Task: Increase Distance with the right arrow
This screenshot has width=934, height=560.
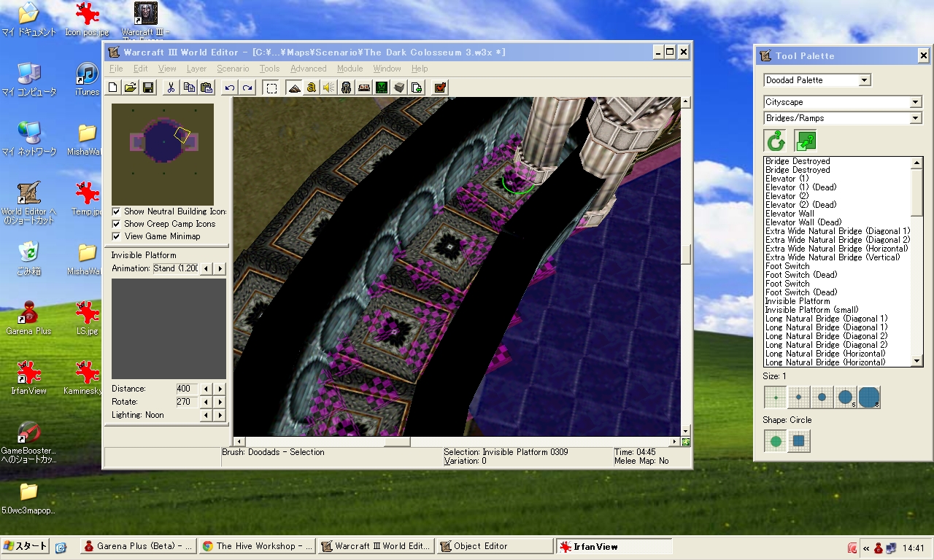Action: pos(220,389)
